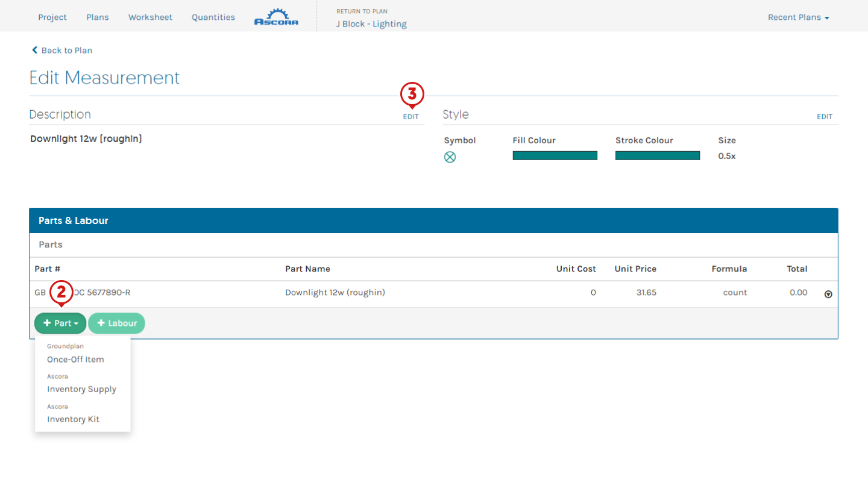
Task: Select Once-Off Item from the Part menu
Action: pos(75,360)
